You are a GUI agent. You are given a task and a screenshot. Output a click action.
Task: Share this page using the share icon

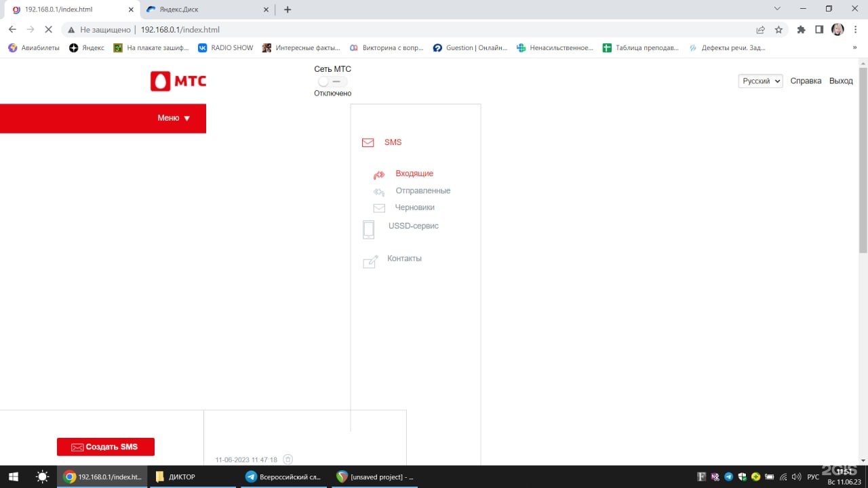pos(760,30)
